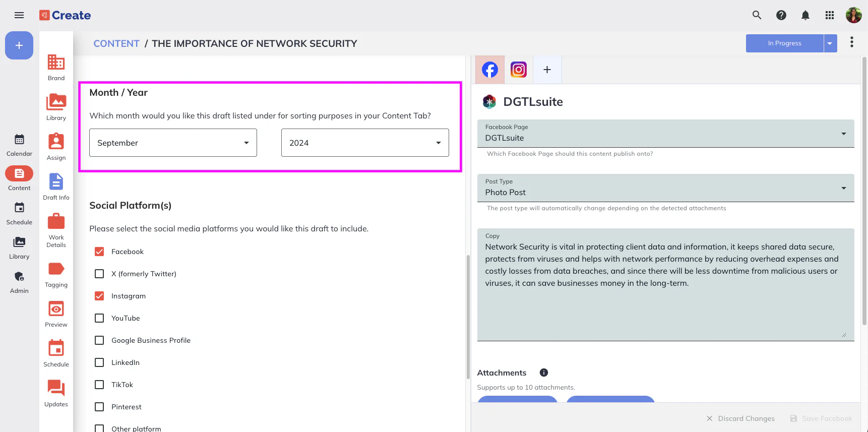Go to Calendar in left navigation

pyautogui.click(x=19, y=145)
